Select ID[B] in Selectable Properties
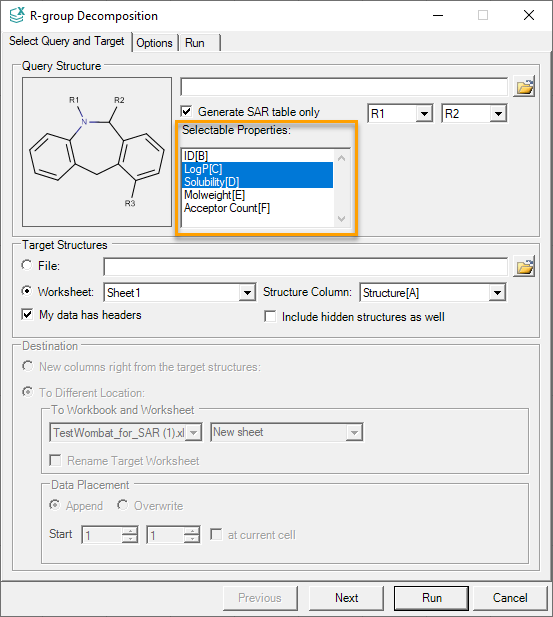Image resolution: width=553 pixels, height=617 pixels. (258, 156)
